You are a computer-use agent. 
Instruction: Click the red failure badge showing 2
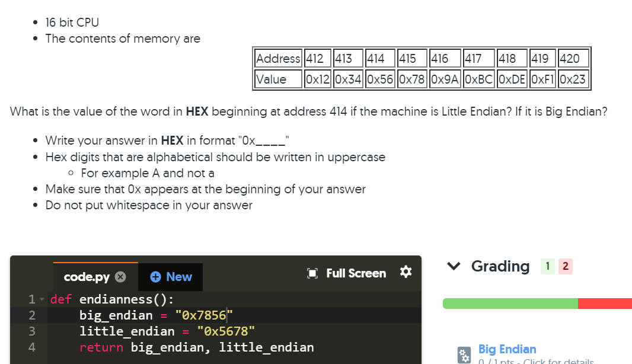[564, 266]
